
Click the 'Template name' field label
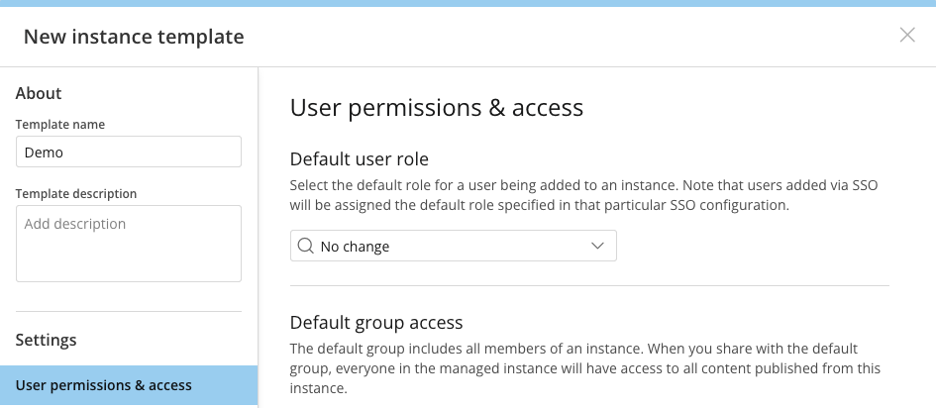(60, 124)
